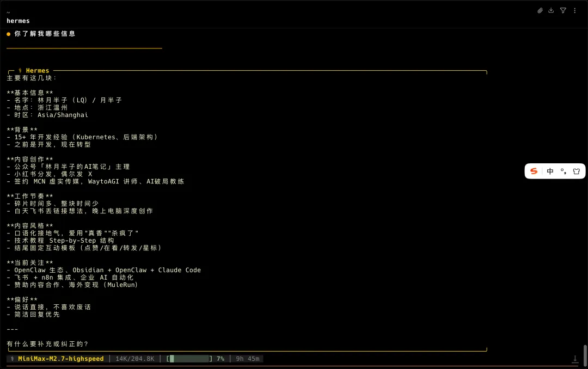Image resolution: width=588 pixels, height=369 pixels.
Task: Click the icon before MiniMax-M2.7-highspeed
Action: pyautogui.click(x=13, y=359)
